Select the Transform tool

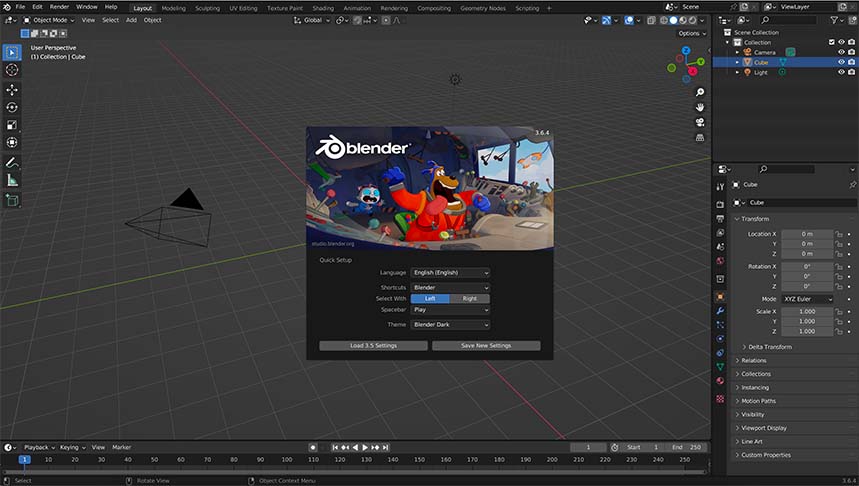coord(12,142)
